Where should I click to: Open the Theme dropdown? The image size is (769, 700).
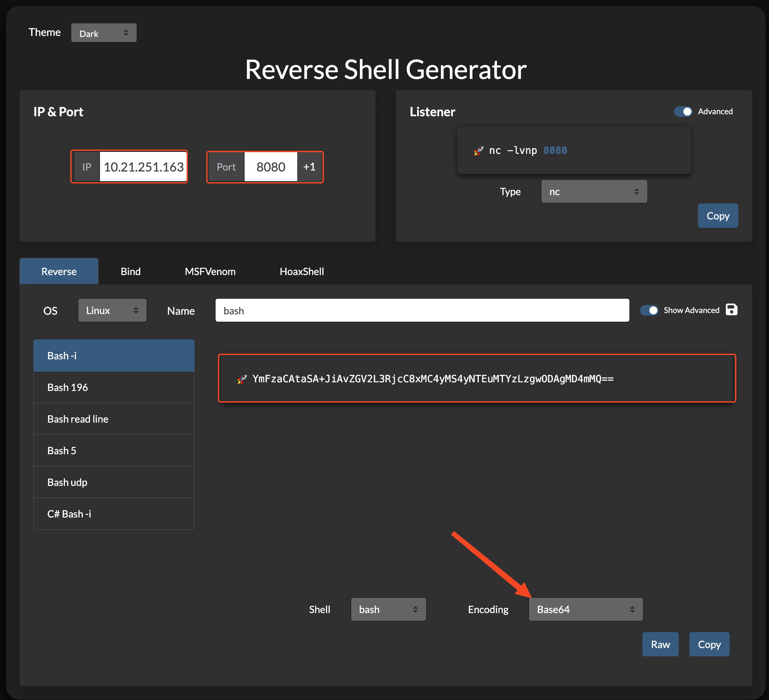click(x=104, y=33)
